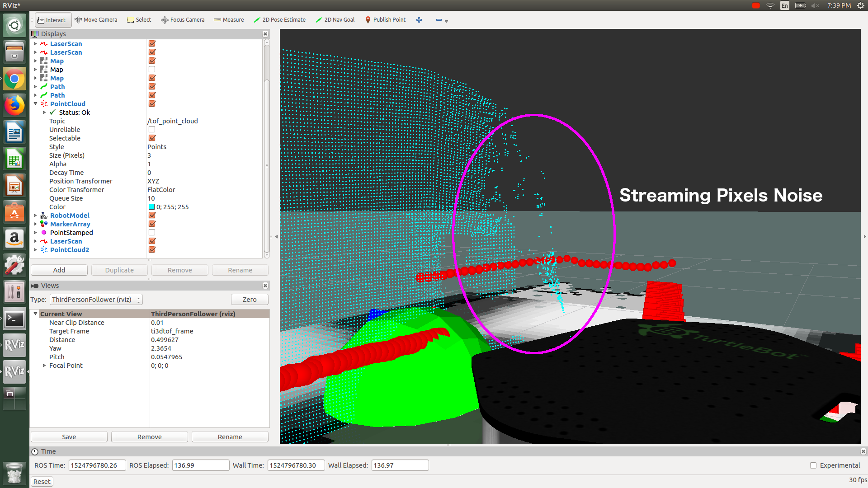Image resolution: width=868 pixels, height=488 pixels.
Task: Choose the Measure tool
Action: click(x=229, y=20)
